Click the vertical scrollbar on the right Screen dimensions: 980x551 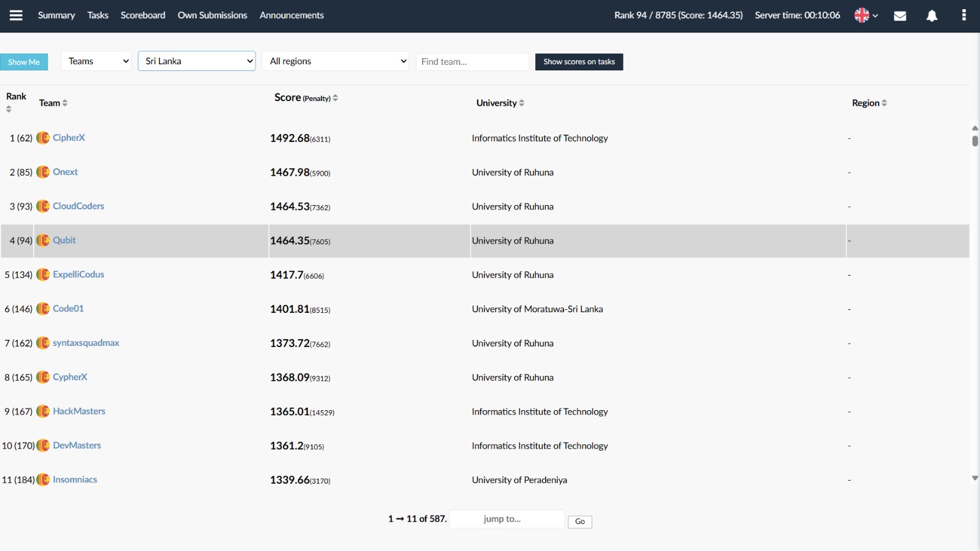click(974, 141)
